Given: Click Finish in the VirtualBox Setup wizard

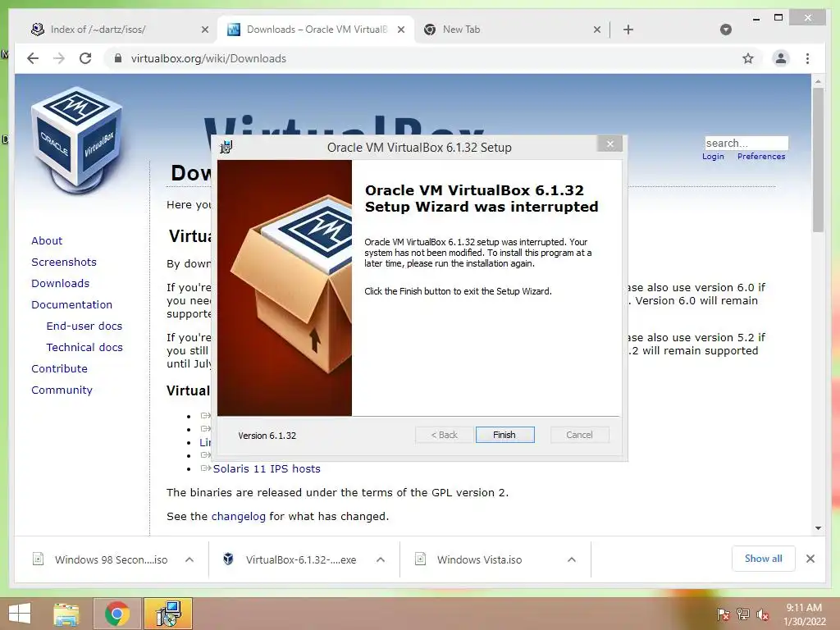Looking at the screenshot, I should 504,435.
